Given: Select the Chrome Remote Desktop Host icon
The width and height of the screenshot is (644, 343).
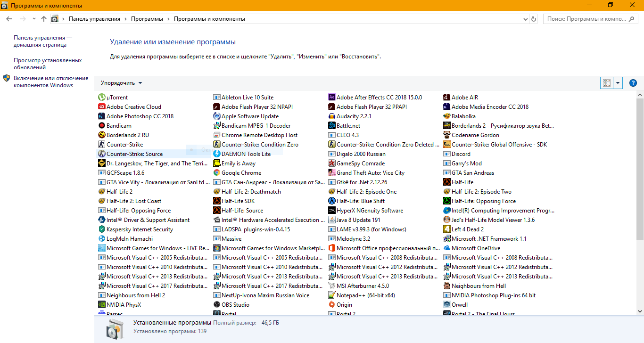Looking at the screenshot, I should 216,135.
